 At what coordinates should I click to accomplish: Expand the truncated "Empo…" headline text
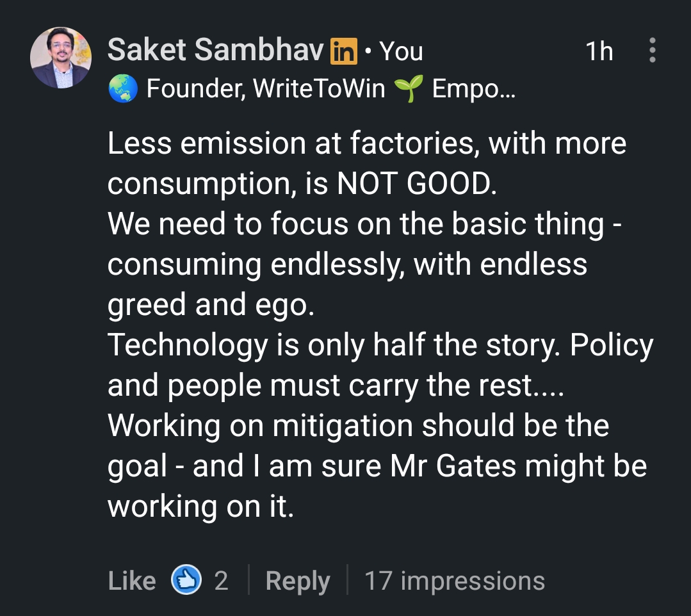(473, 90)
